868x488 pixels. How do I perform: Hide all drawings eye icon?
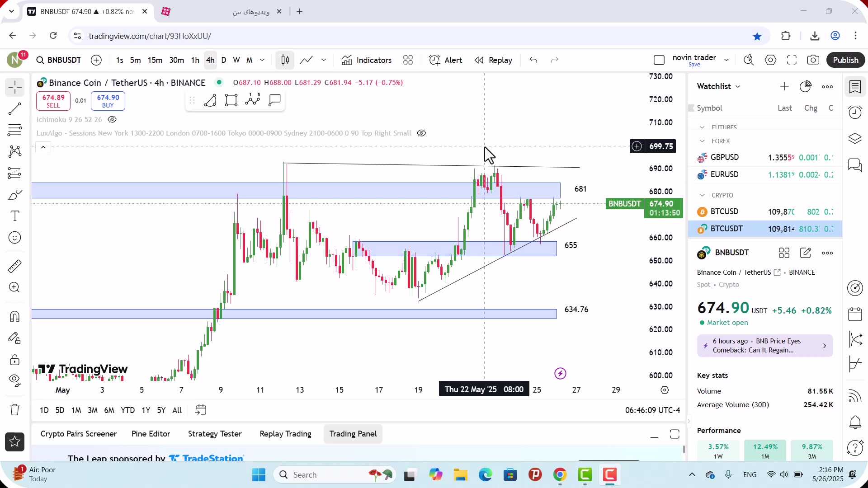pyautogui.click(x=14, y=381)
